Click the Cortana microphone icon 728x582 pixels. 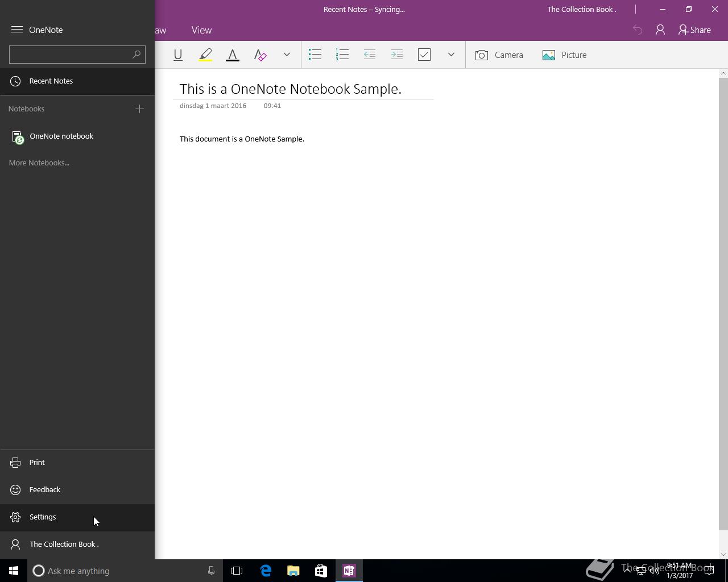point(211,571)
